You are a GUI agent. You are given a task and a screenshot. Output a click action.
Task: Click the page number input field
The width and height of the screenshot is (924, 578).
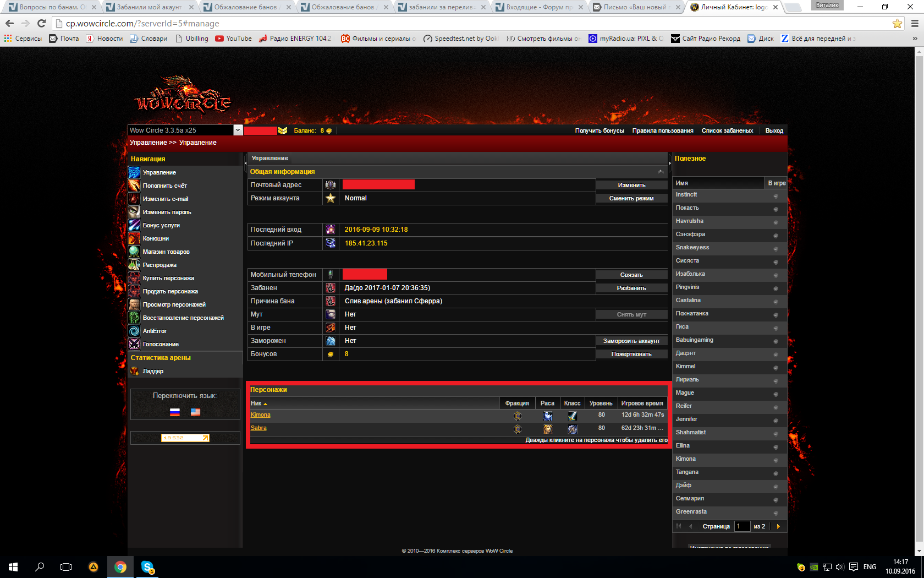[742, 526]
